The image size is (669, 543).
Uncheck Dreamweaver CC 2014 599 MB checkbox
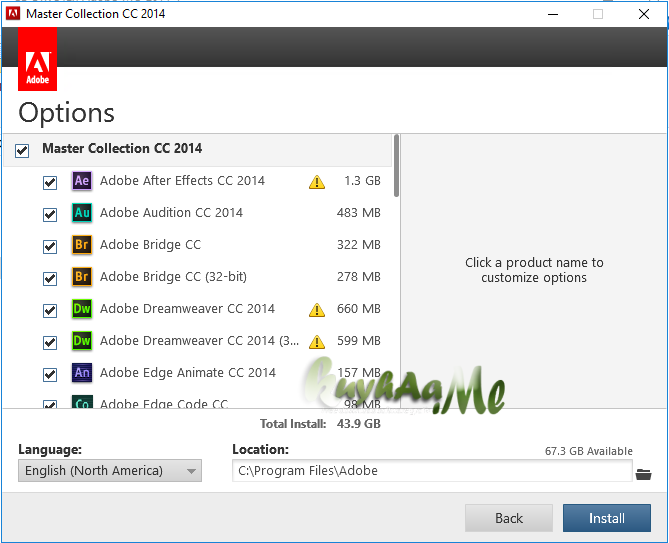tap(50, 343)
